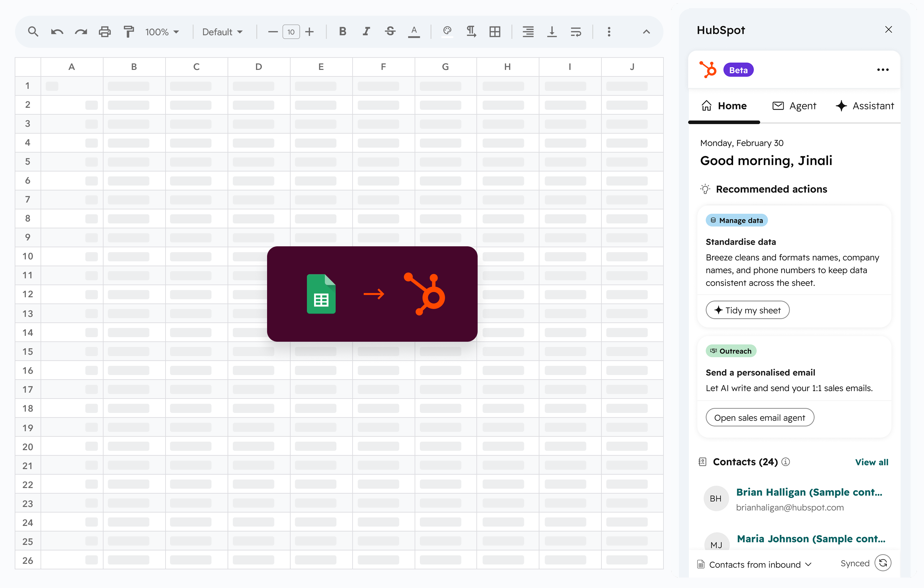This screenshot has height=588, width=924.
Task: Open HubSpot panel three-dot menu
Action: click(x=883, y=70)
